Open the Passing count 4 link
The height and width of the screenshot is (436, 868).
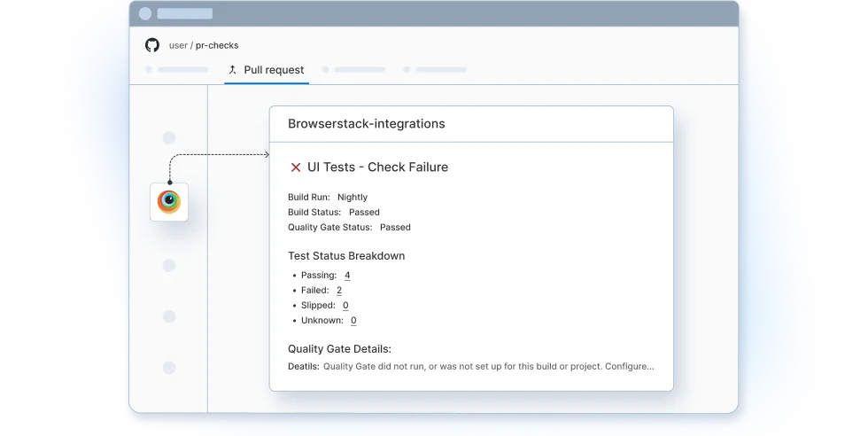[x=347, y=276]
